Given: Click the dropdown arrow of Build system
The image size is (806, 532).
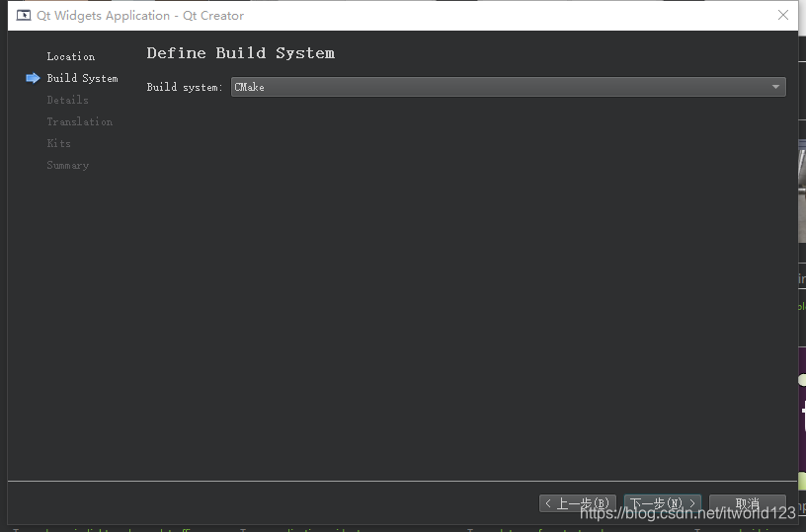Looking at the screenshot, I should [x=775, y=87].
